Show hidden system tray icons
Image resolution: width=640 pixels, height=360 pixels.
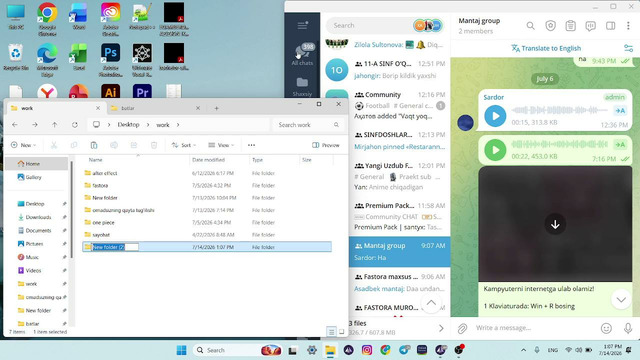[x=523, y=350]
